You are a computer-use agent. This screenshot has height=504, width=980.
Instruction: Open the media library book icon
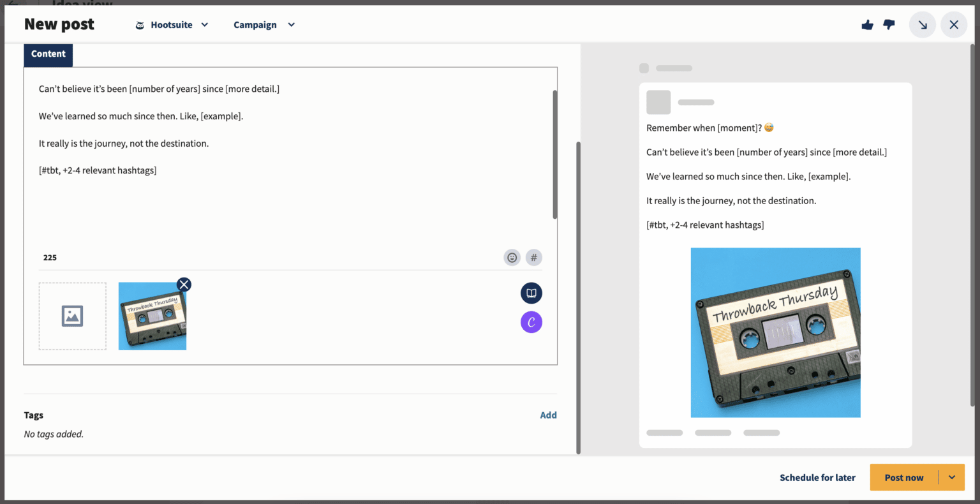click(531, 293)
